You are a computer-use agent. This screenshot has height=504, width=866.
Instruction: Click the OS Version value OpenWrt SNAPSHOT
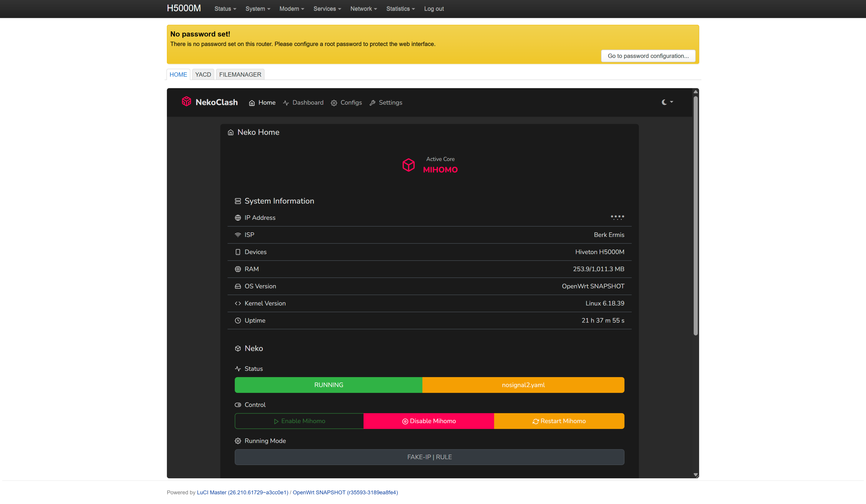pyautogui.click(x=593, y=286)
